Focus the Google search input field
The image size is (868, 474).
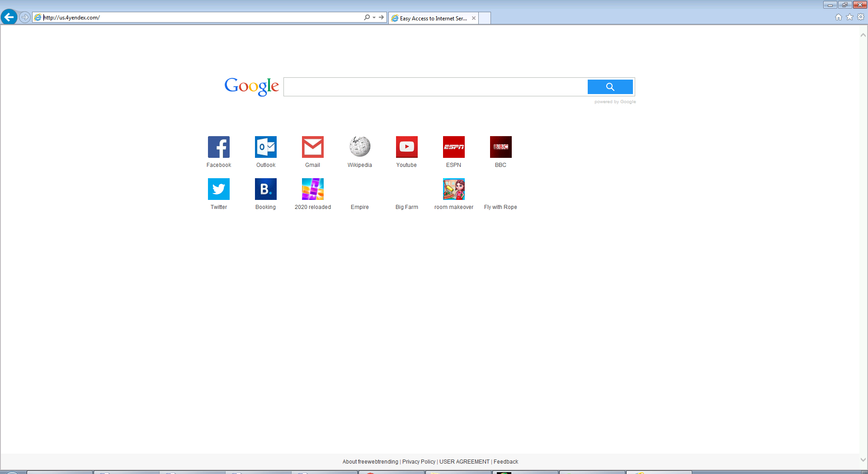[436, 87]
